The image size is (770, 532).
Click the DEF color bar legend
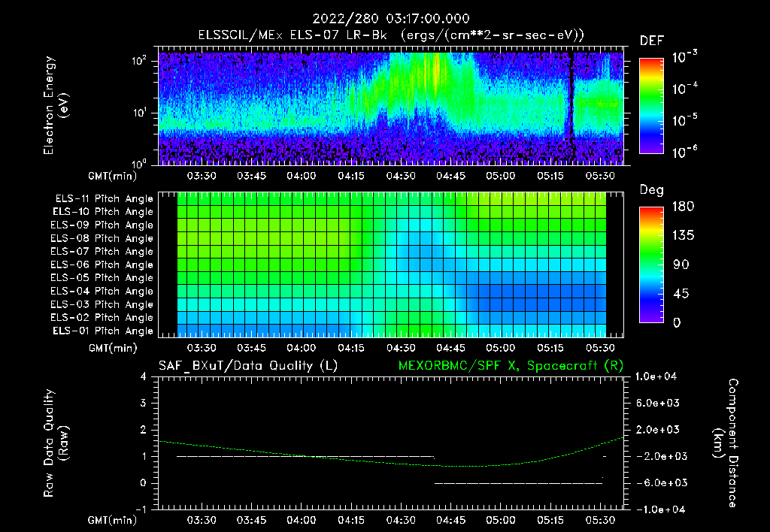(651, 105)
